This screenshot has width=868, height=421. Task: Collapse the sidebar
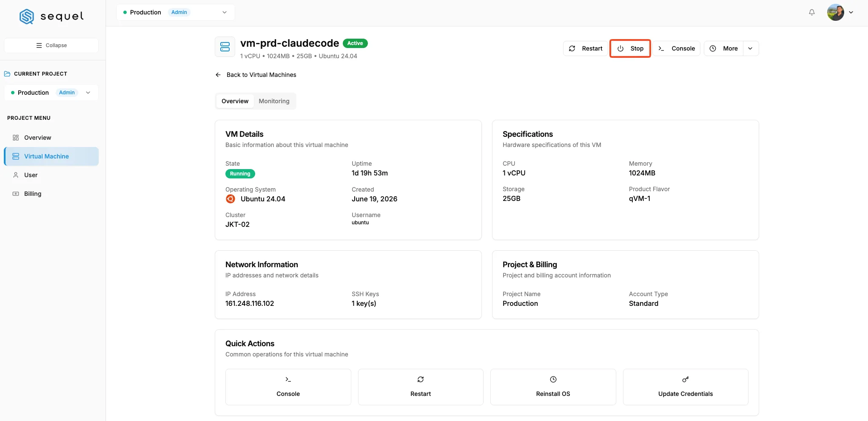[51, 45]
